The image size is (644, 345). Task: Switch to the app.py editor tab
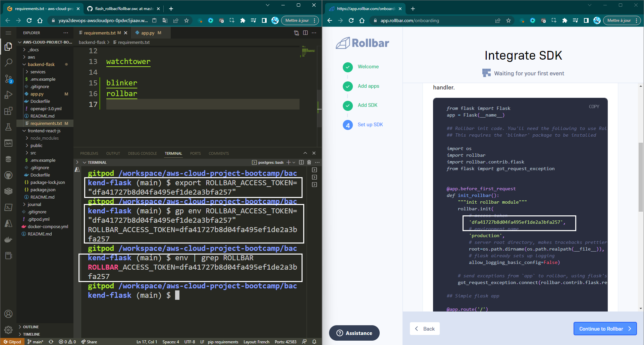tap(148, 33)
